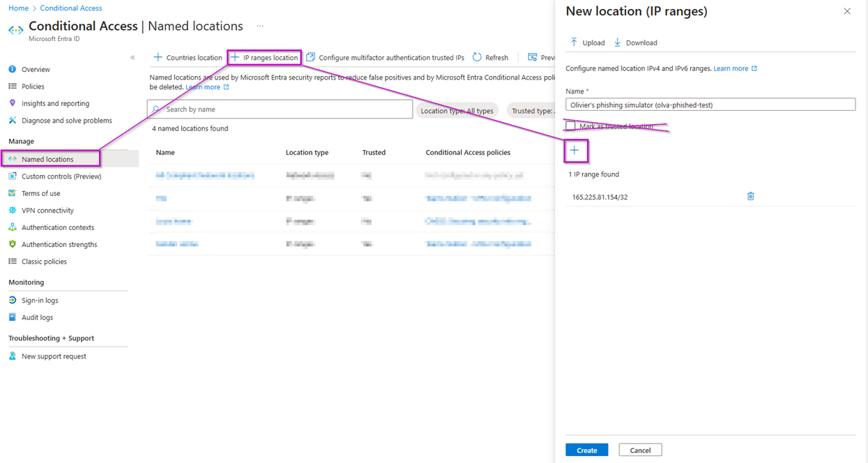Enable Mark as trusted location
Image resolution: width=868 pixels, height=463 pixels.
point(570,126)
